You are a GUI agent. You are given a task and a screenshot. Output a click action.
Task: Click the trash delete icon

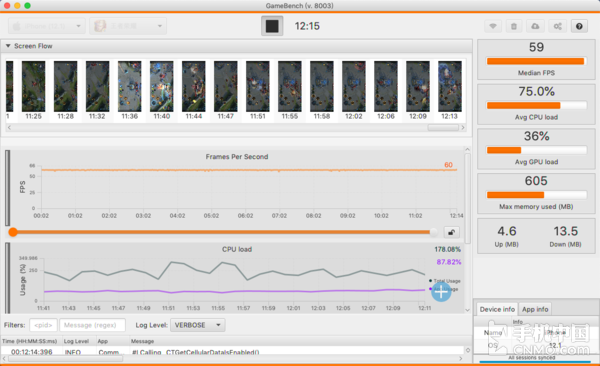click(x=514, y=26)
